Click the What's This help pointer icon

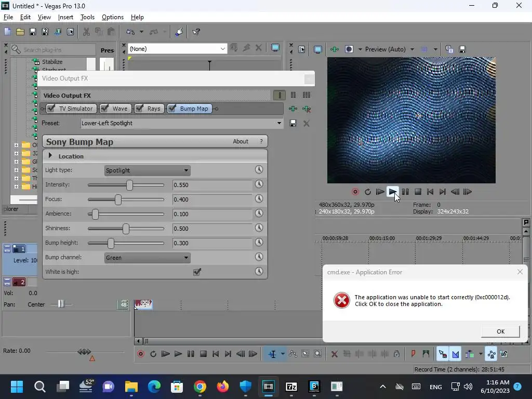(196, 32)
